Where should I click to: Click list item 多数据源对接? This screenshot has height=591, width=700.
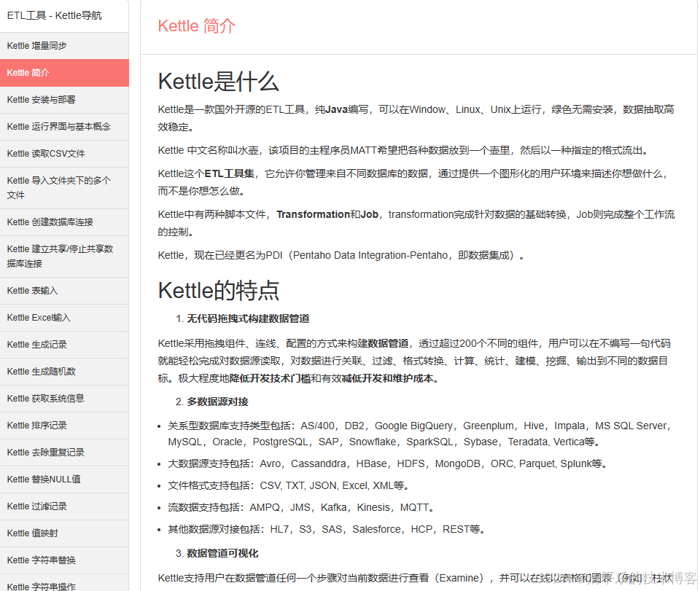pyautogui.click(x=217, y=402)
